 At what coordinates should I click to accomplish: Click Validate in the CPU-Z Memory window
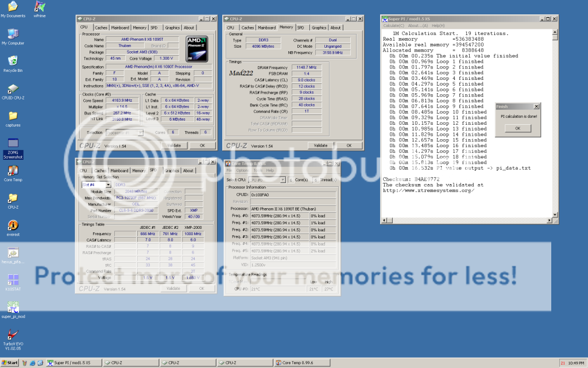pyautogui.click(x=320, y=145)
